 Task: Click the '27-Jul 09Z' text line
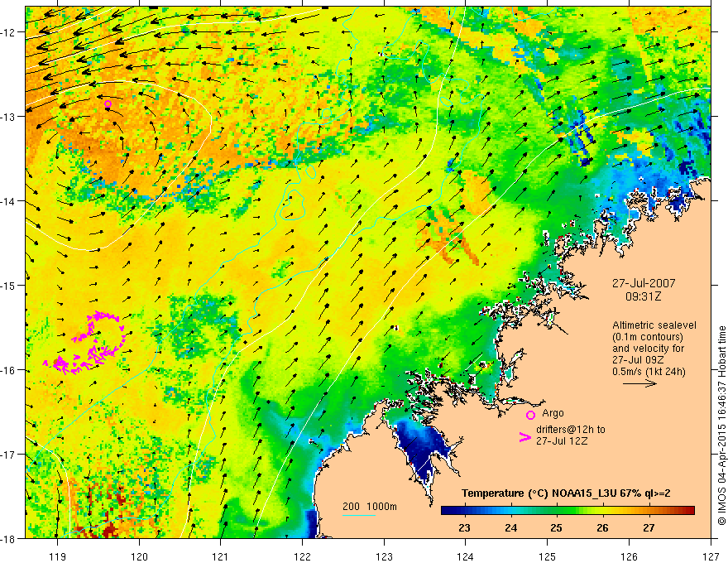pyautogui.click(x=638, y=360)
